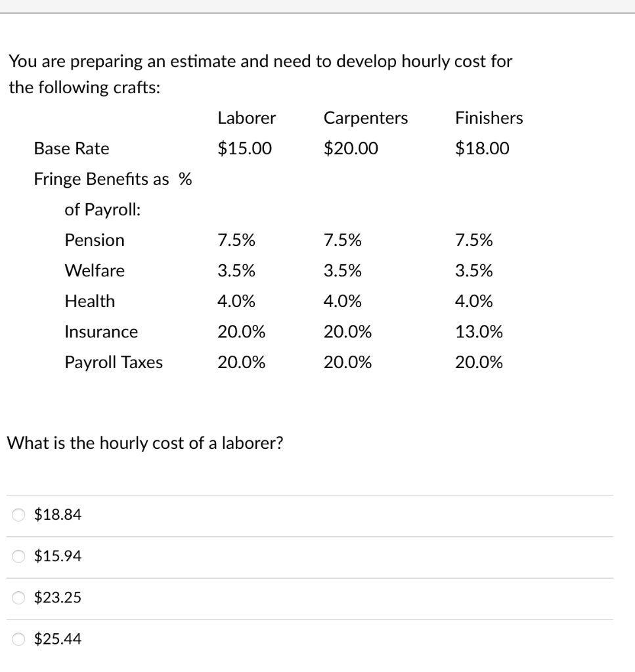Click the $23.25 answer label text
This screenshot has width=635, height=672.
56,597
